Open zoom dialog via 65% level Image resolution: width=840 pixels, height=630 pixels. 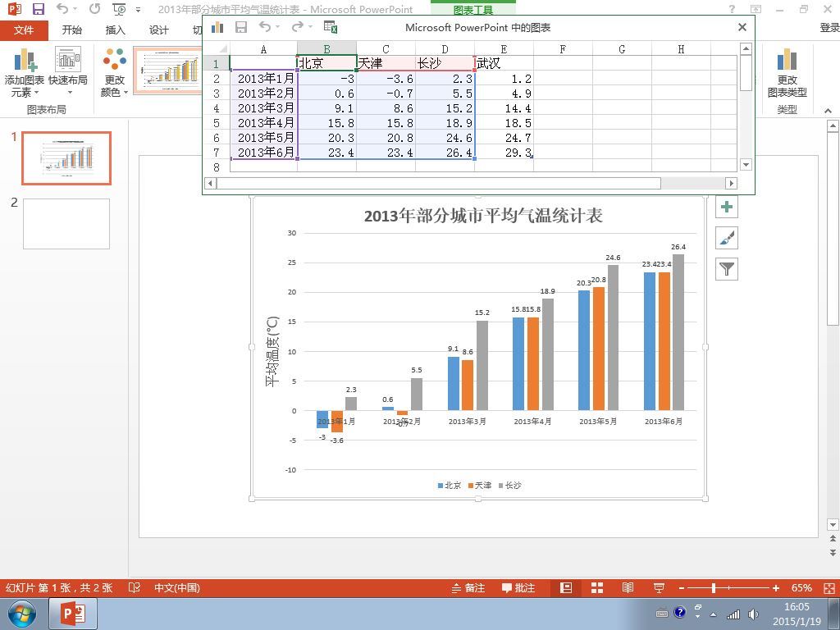[801, 588]
